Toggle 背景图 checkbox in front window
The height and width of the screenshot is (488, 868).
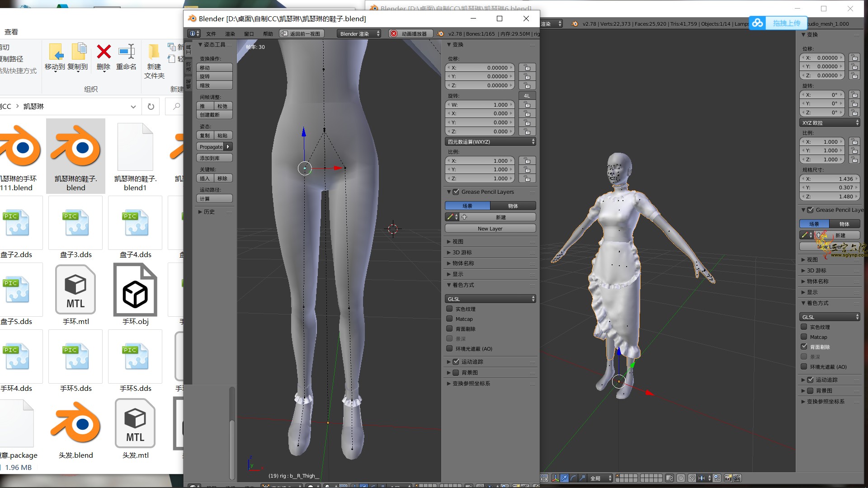coord(456,372)
